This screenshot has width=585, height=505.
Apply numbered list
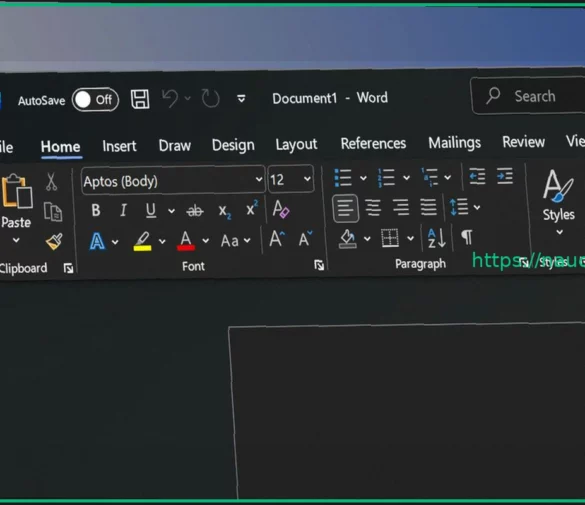(386, 177)
